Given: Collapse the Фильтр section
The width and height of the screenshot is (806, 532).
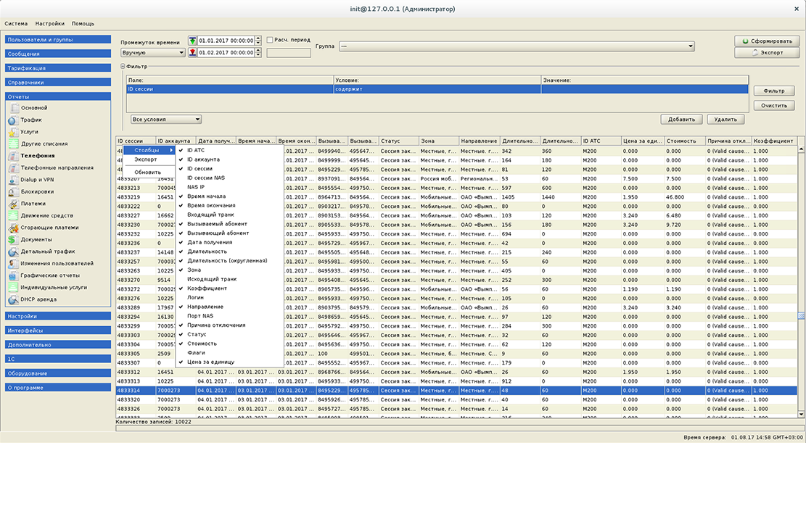Looking at the screenshot, I should click(123, 67).
